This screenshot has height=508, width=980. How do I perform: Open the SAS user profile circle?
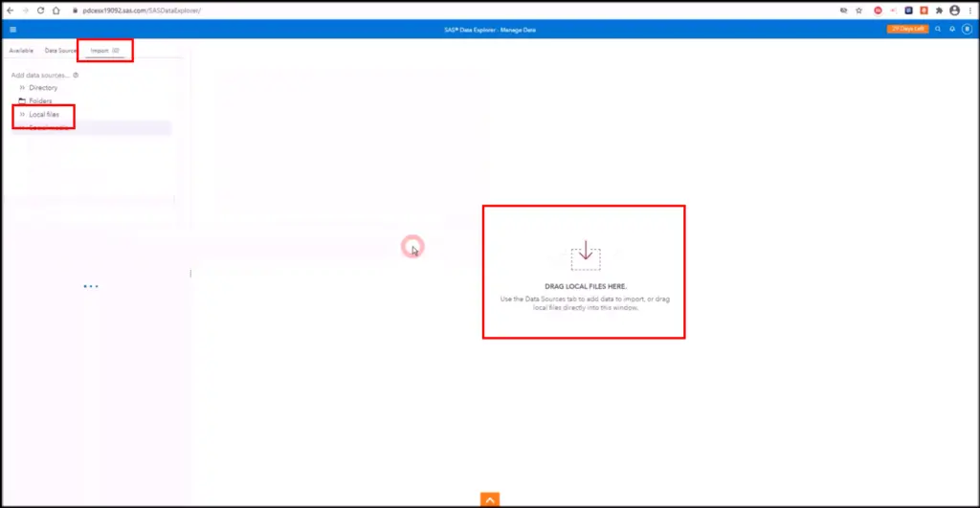(x=966, y=30)
